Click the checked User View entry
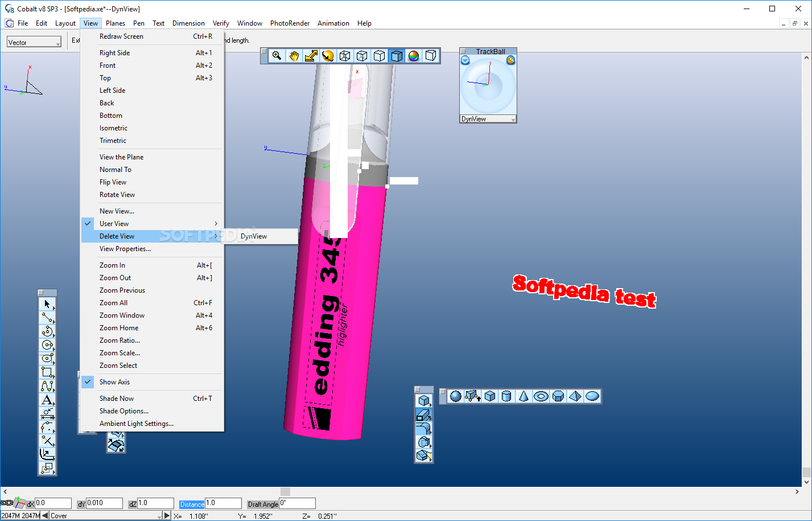The image size is (812, 521). pos(152,224)
